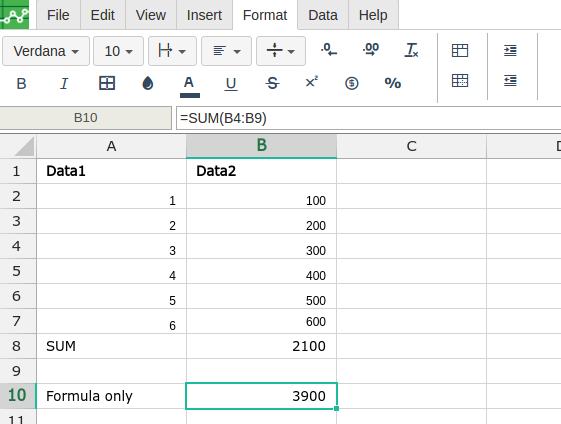The image size is (561, 424).
Task: Select column B header
Action: (262, 146)
